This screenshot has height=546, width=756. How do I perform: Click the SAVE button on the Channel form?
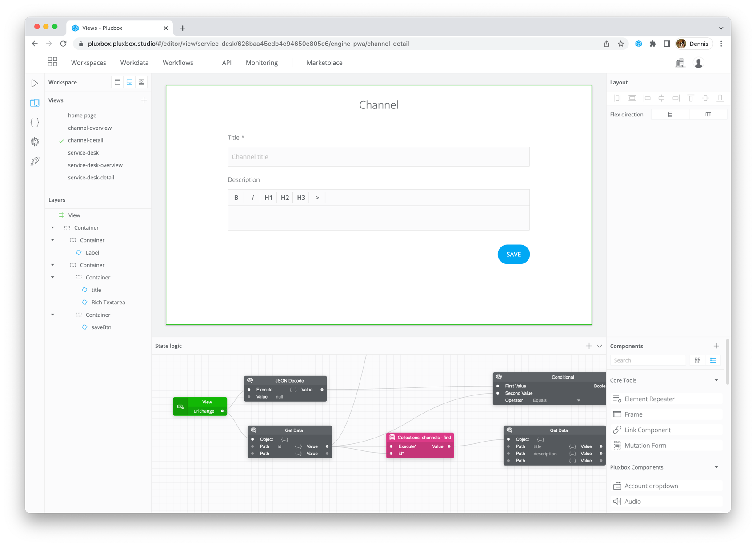coord(513,254)
